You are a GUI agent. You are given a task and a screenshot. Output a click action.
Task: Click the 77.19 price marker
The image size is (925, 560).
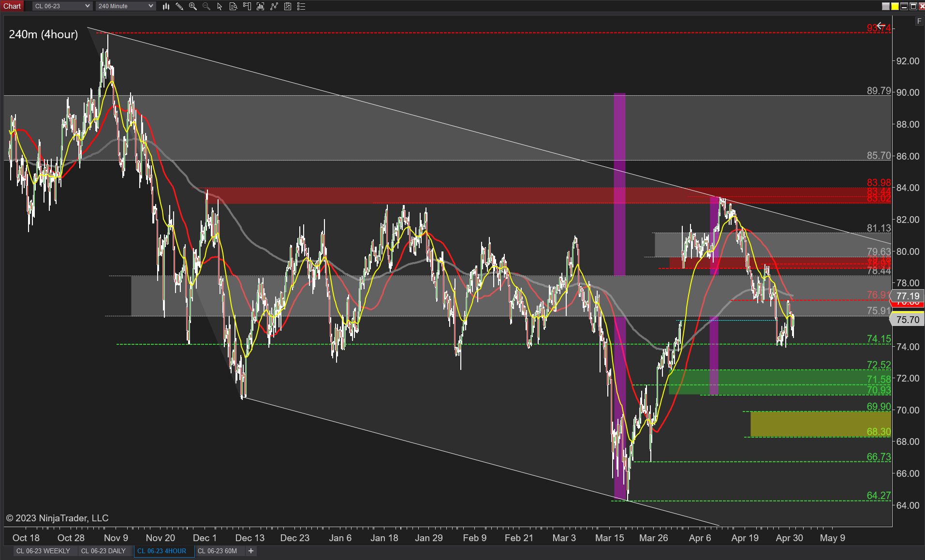click(x=908, y=296)
